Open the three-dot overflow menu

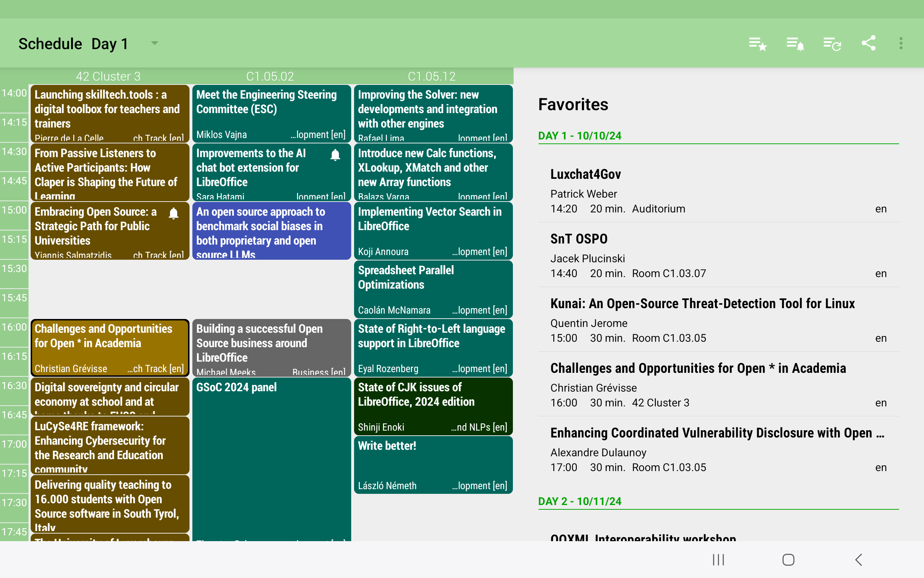point(901,43)
